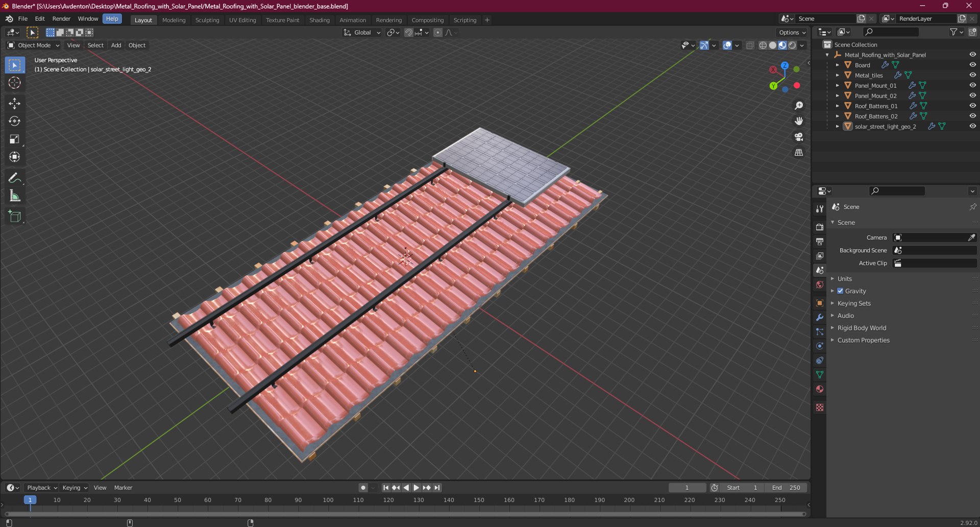Open the View Layer properties tab
Screen dimensions: 980x527
(820, 256)
